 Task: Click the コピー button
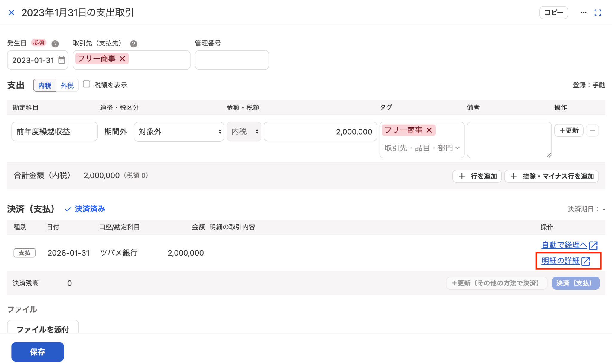[553, 13]
